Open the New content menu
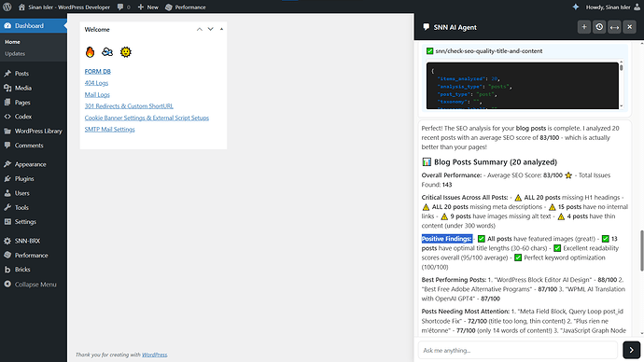This screenshot has width=644, height=362. point(147,7)
